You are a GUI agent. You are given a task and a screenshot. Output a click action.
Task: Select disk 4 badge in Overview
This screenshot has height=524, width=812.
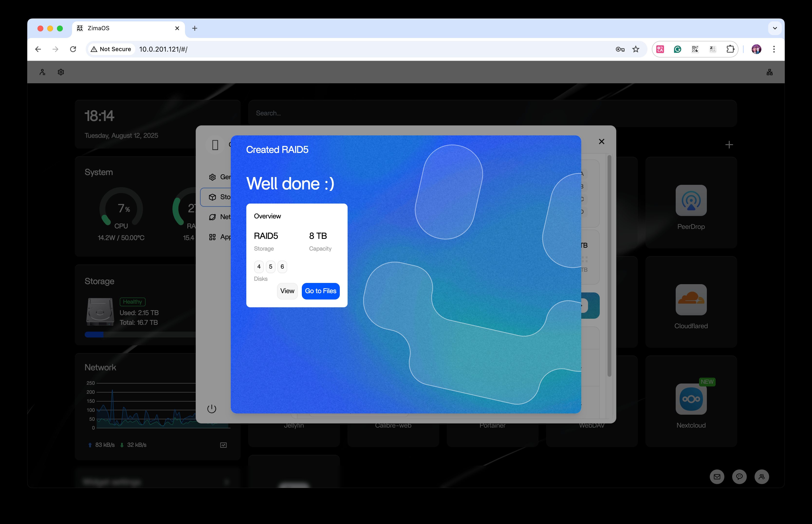(259, 267)
